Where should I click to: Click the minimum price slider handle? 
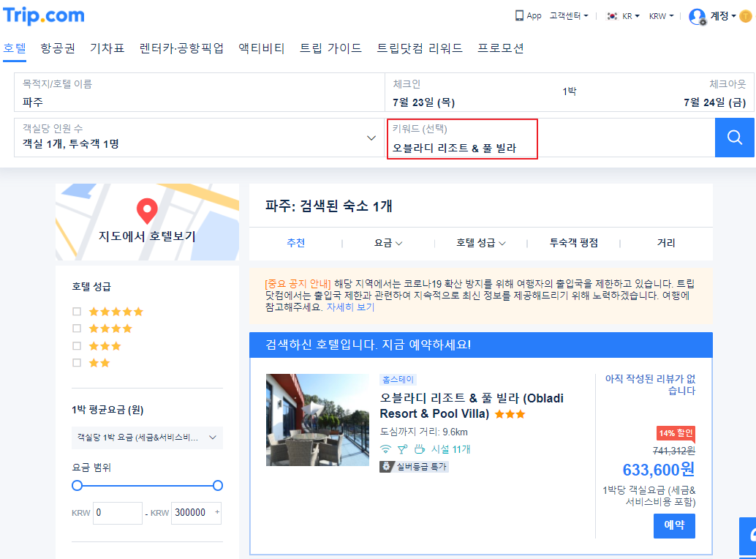(78, 486)
